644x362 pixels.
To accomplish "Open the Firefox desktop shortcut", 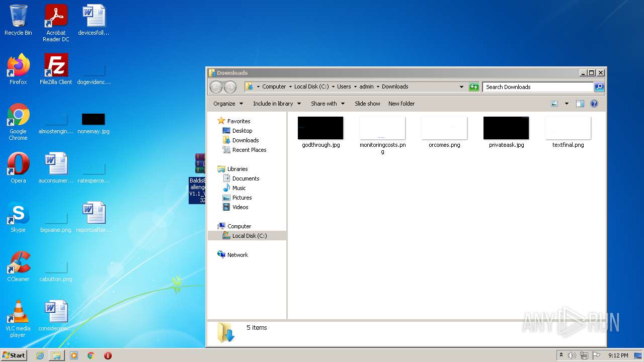I will [x=18, y=69].
